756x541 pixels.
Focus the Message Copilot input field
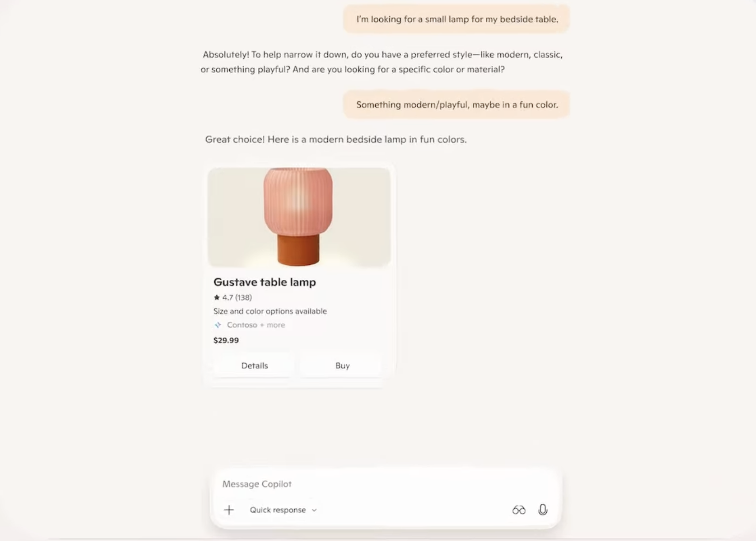coord(386,484)
